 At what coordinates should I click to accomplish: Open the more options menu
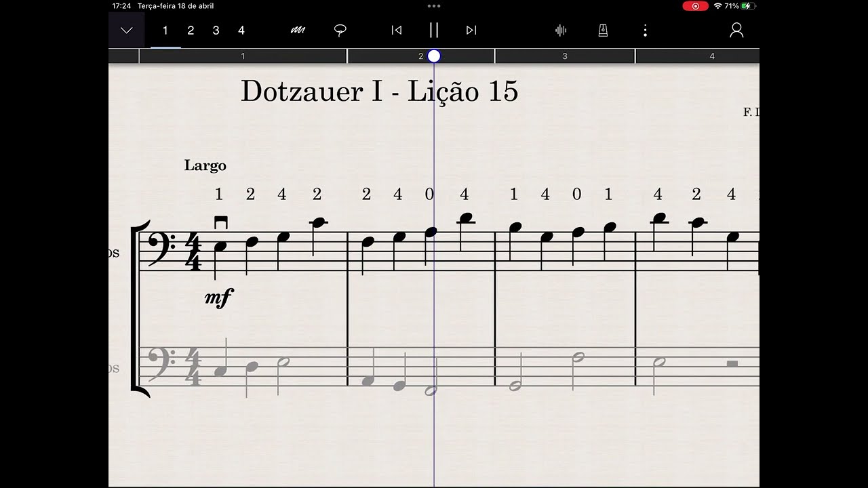pos(645,30)
